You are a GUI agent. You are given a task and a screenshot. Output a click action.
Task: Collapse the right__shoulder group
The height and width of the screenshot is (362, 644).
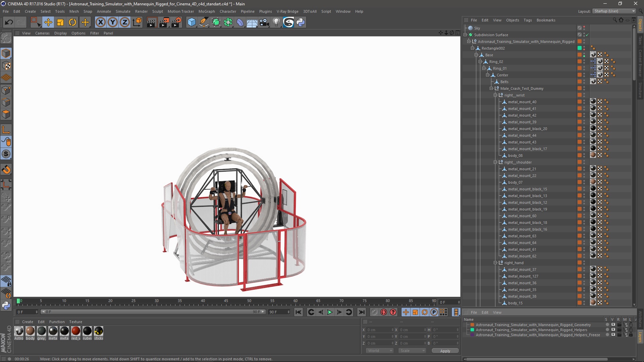(495, 162)
